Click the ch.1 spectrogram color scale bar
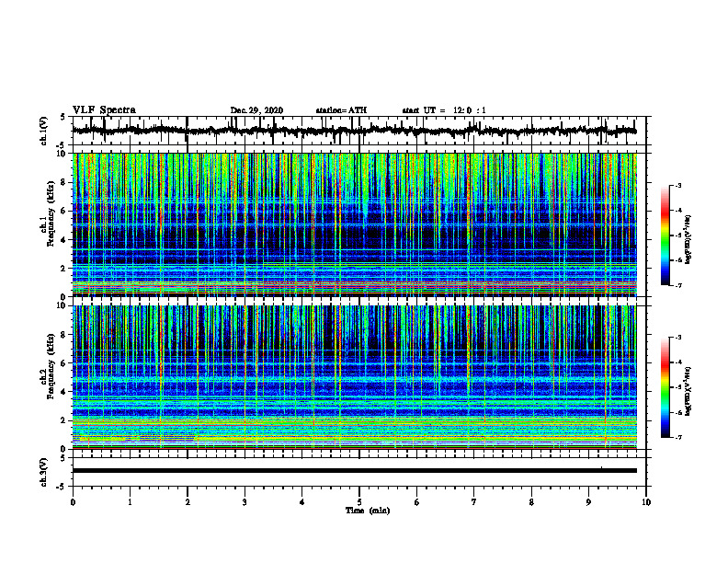Image resolution: width=728 pixels, height=563 pixels. [665, 236]
